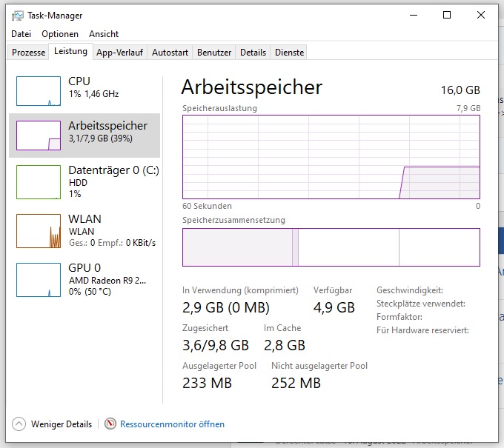
Task: Minimize the Task-Manager window
Action: click(x=414, y=15)
